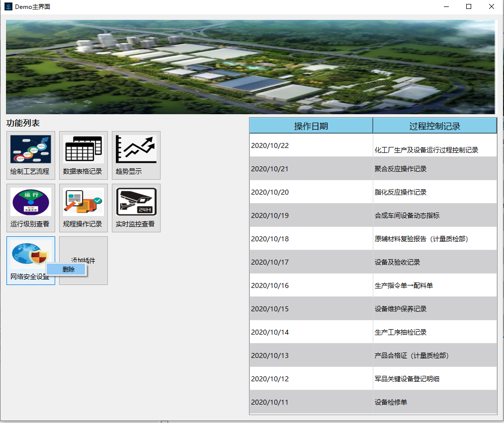504x423 pixels.
Task: Open the 绘制工艺流程 function icon
Action: click(x=31, y=155)
